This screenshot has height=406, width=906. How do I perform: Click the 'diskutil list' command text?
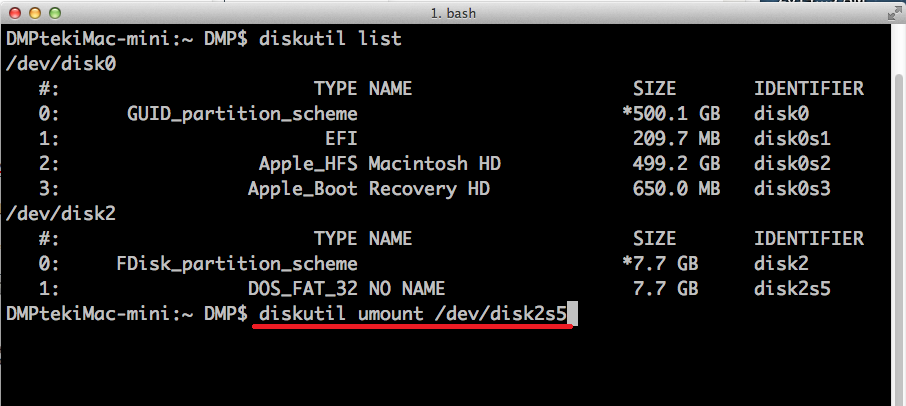pos(330,39)
